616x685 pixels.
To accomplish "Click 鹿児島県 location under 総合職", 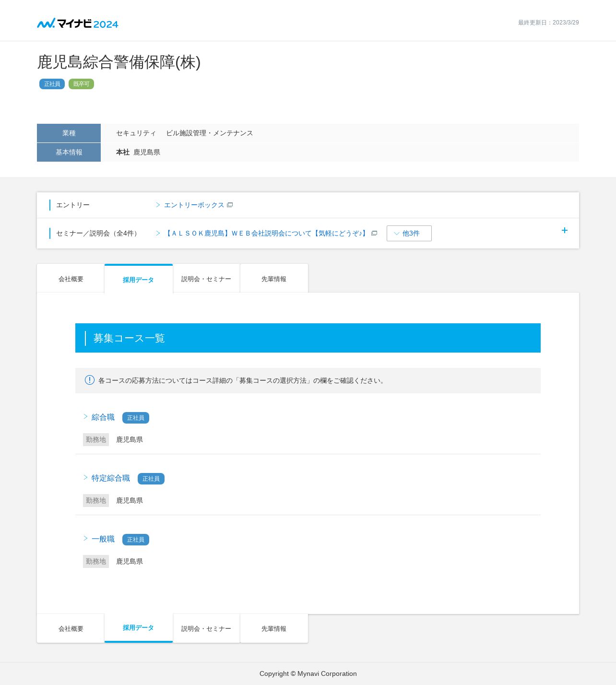I will pyautogui.click(x=130, y=439).
